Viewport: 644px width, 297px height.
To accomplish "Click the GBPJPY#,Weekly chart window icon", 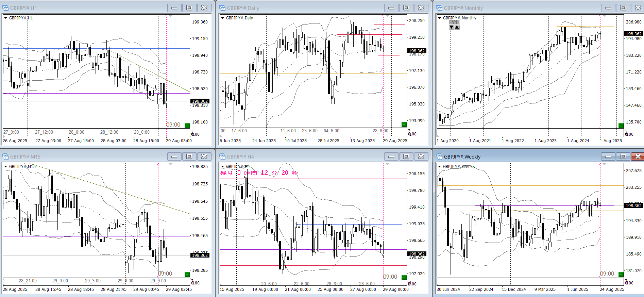I will pyautogui.click(x=439, y=156).
